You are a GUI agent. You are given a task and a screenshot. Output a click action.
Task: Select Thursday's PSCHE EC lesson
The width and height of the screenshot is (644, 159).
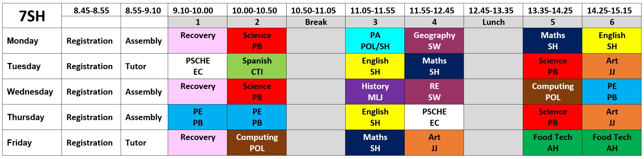tap(434, 117)
